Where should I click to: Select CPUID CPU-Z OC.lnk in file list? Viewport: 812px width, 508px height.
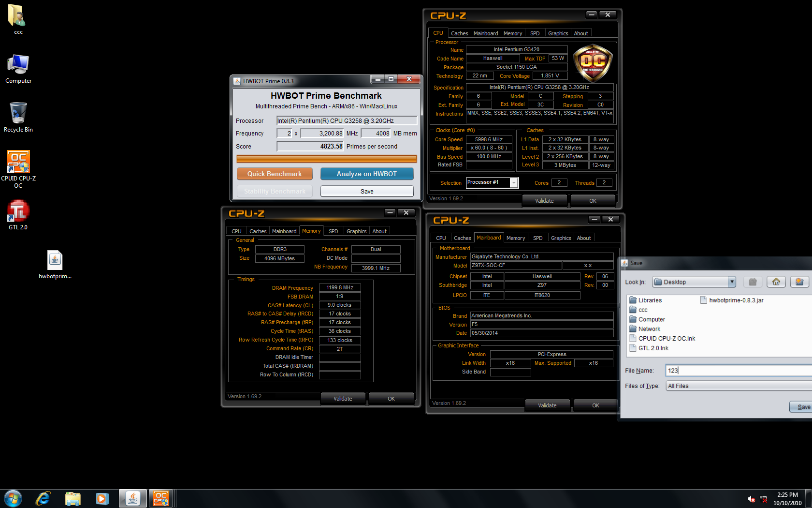tap(662, 339)
